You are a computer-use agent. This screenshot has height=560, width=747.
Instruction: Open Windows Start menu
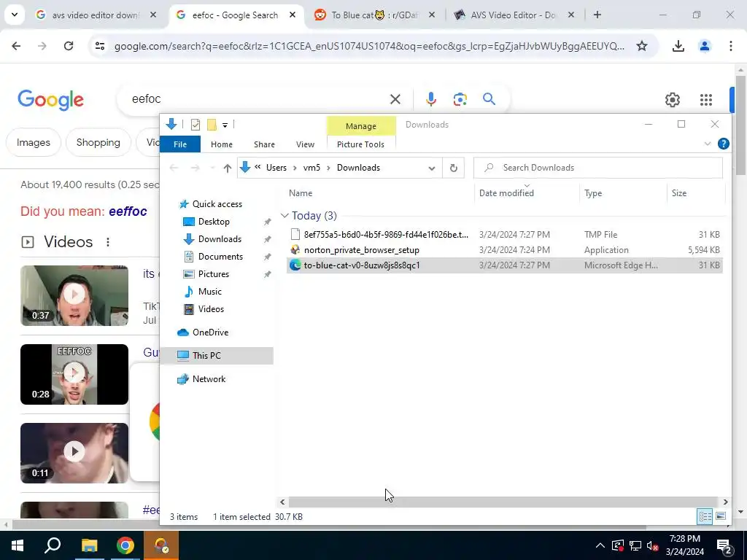point(18,545)
